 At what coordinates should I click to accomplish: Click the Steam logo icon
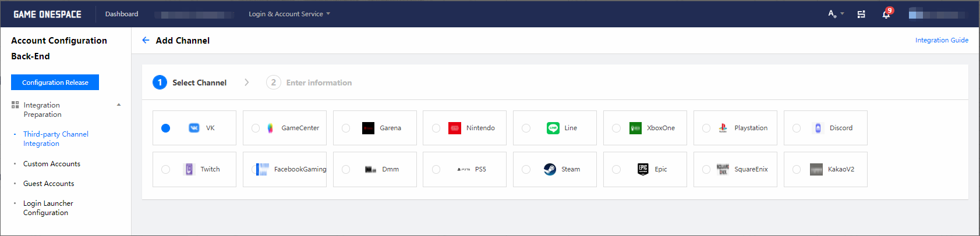coord(550,169)
